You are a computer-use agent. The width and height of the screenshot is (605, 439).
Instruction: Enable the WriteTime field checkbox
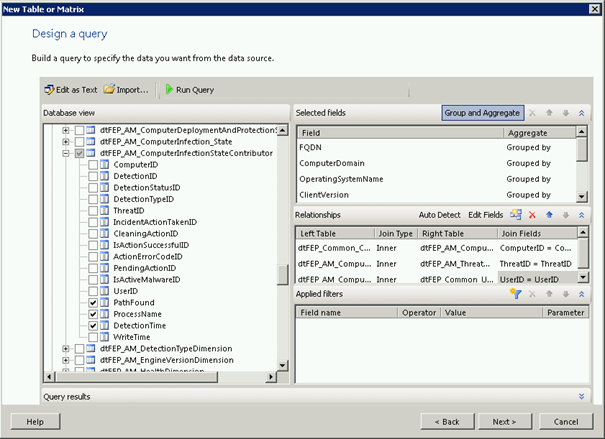[x=94, y=337]
